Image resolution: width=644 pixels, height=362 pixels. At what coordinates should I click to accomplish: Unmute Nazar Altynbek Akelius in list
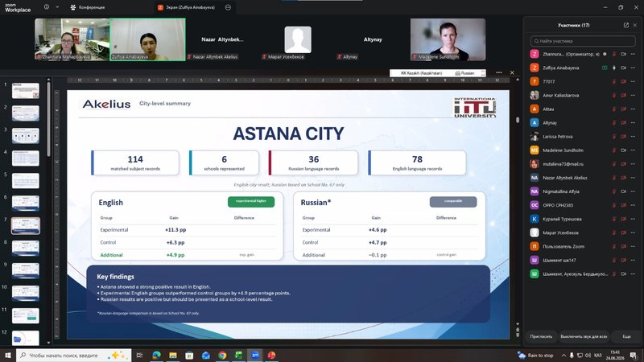click(x=614, y=178)
